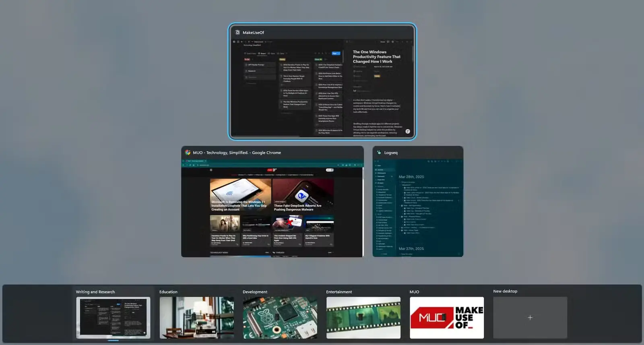Click the 'Education' desktop name label
Image resolution: width=644 pixels, height=345 pixels.
click(x=168, y=292)
